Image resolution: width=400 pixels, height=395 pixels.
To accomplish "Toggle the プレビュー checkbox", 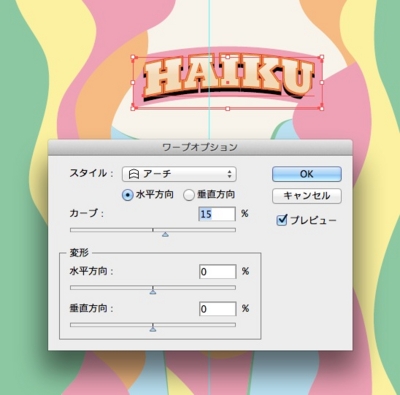I will pos(282,220).
